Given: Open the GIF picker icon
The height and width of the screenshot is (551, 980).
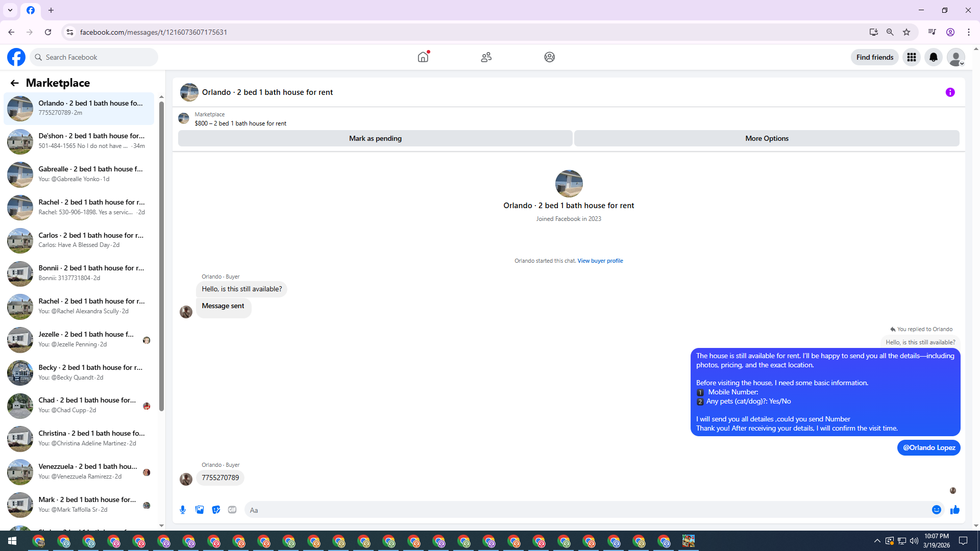Looking at the screenshot, I should click(x=232, y=510).
